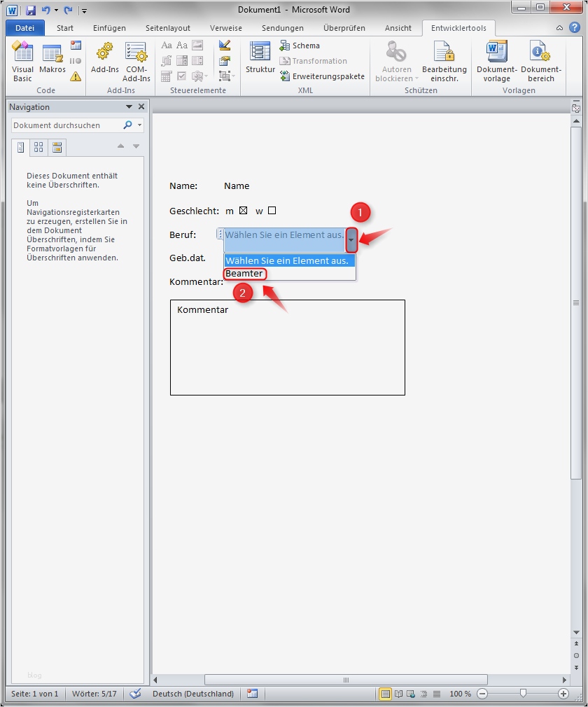Open navigation search options dropdown
Screen dimensions: 588x707
pyautogui.click(x=140, y=125)
